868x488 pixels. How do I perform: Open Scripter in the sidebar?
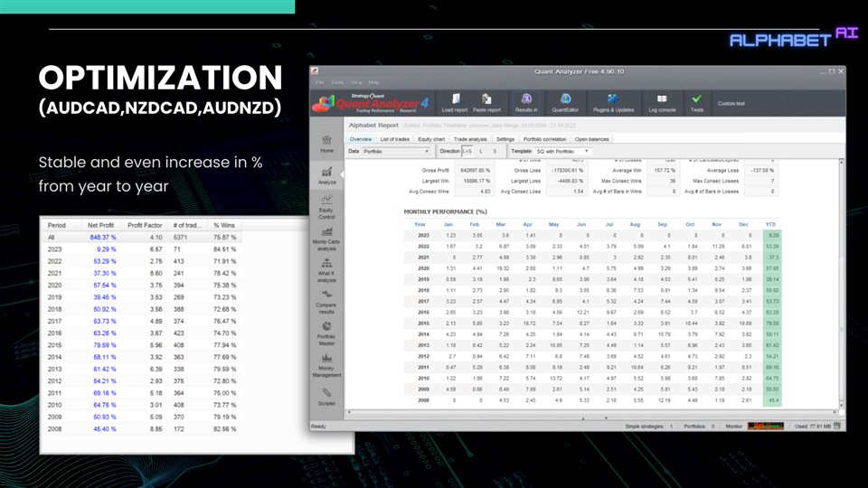[326, 397]
